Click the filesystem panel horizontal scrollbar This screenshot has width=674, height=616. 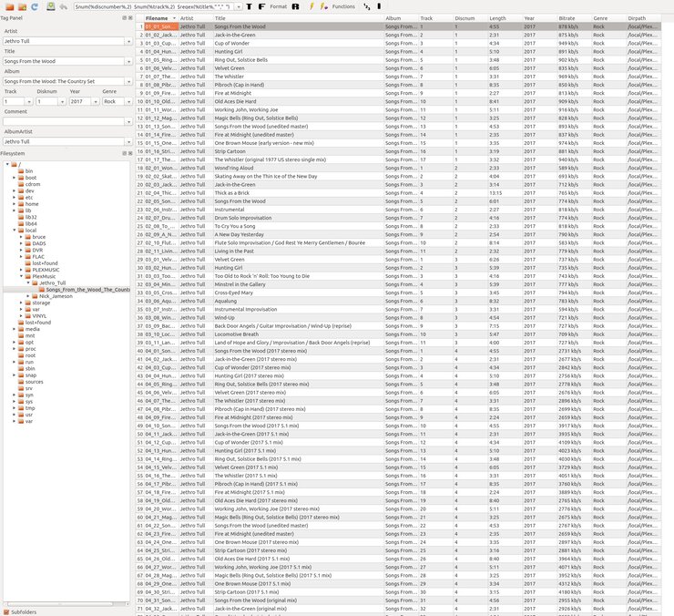pos(66,604)
